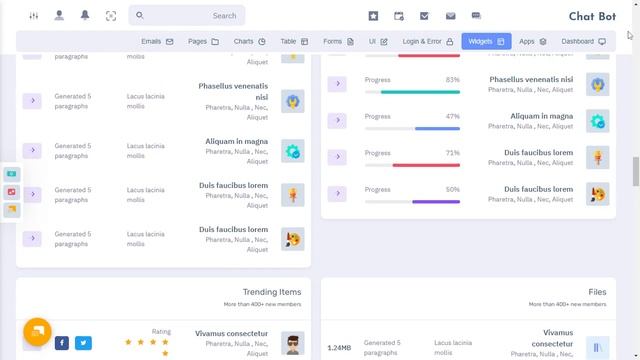Viewport: 640px width, 360px height.
Task: Toggle fullscreen mode icon
Action: (x=111, y=16)
